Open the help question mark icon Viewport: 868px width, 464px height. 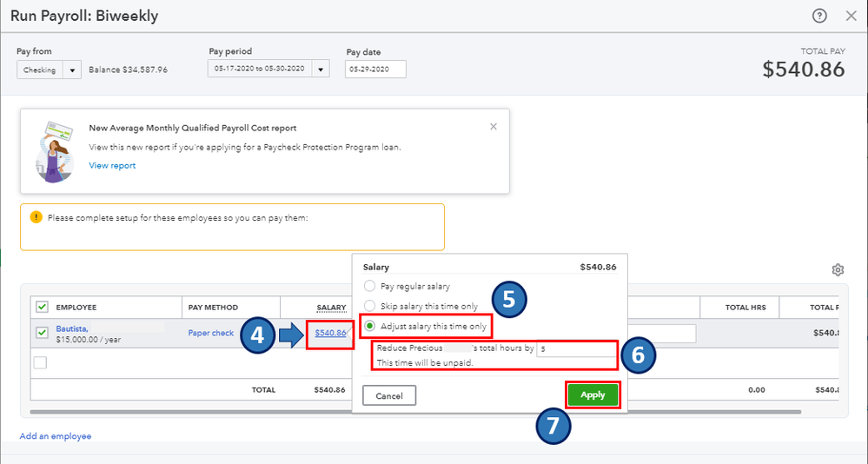(x=818, y=16)
